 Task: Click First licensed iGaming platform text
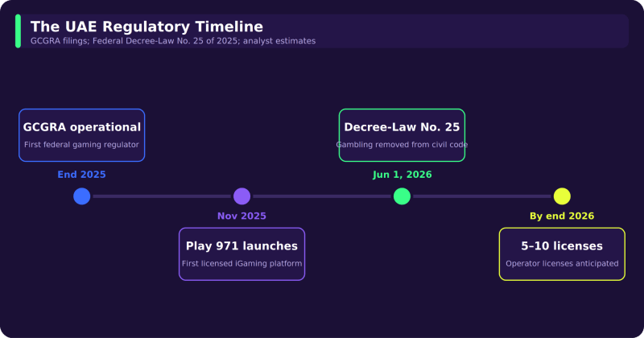[242, 264]
